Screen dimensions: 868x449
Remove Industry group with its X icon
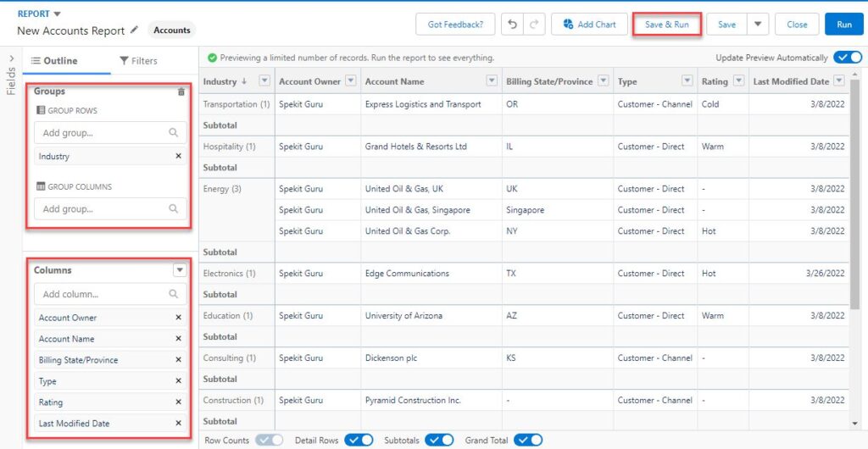[178, 157]
